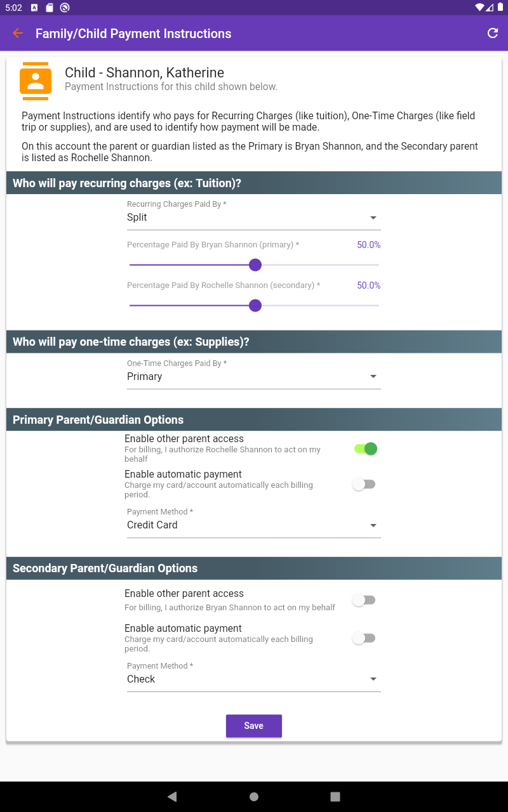
Task: Click the Save button
Action: (253, 726)
